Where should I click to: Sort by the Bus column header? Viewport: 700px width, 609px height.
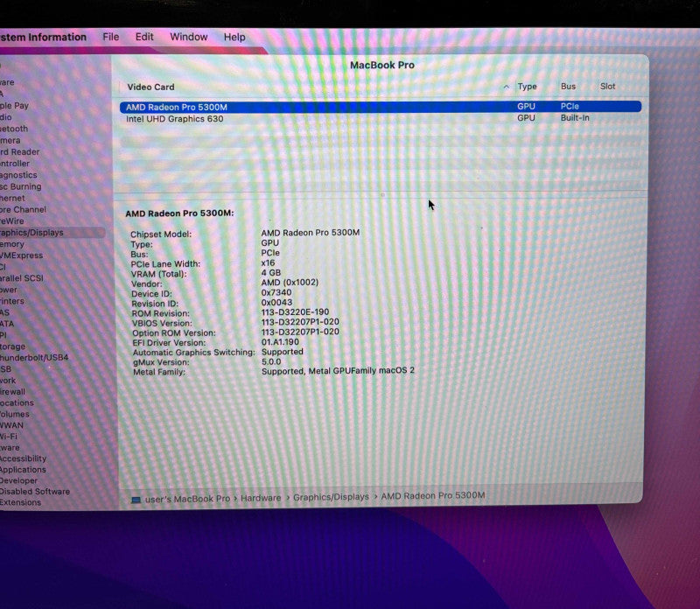click(x=568, y=86)
